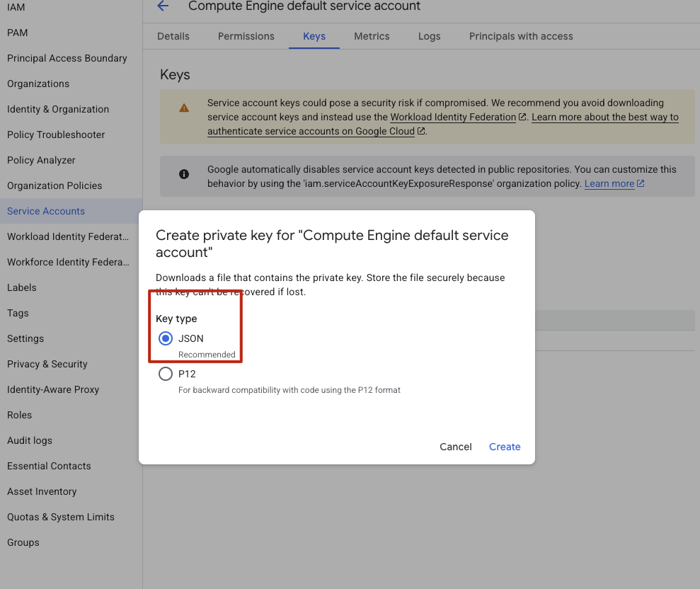Open the Details tab
Image resolution: width=700 pixels, height=589 pixels.
(173, 36)
